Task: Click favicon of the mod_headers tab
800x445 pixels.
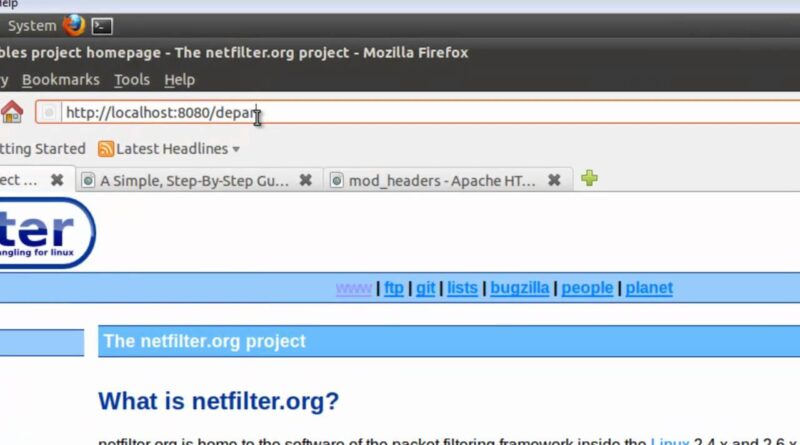Action: (337, 180)
